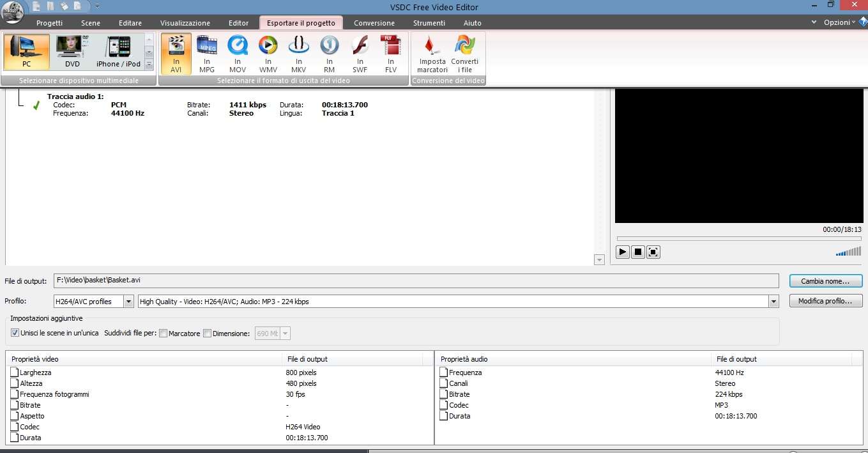Uncheck Unisci le scene in un'unica
The width and height of the screenshot is (868, 453).
[x=15, y=334]
